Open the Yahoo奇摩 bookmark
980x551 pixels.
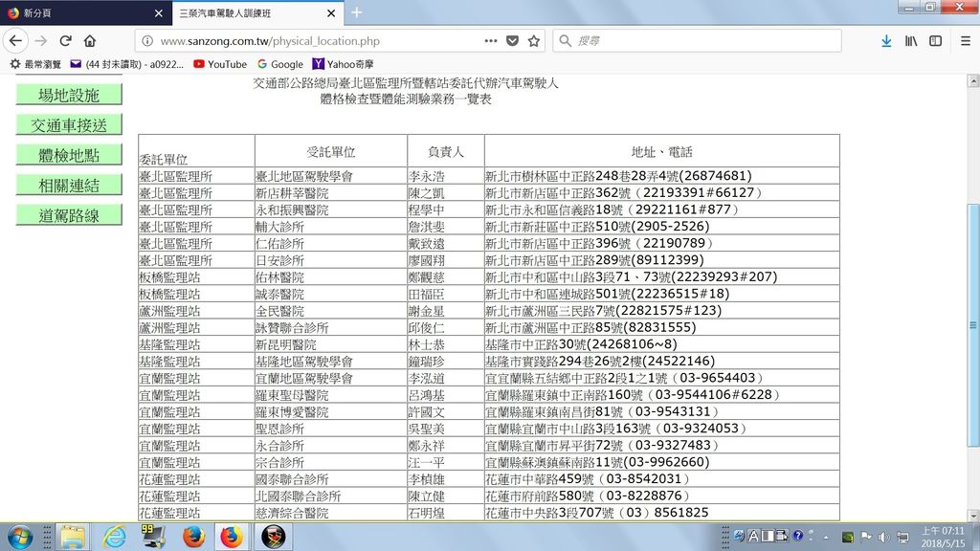[x=344, y=64]
